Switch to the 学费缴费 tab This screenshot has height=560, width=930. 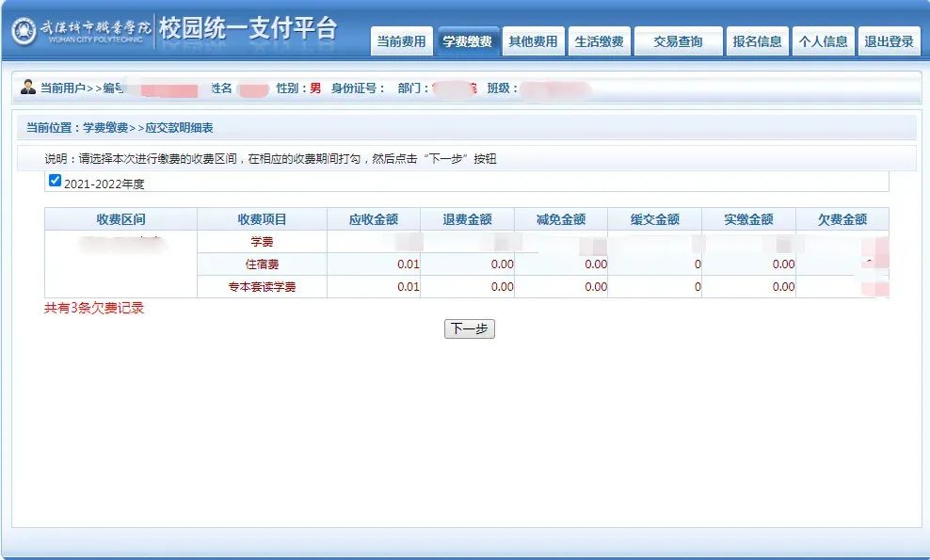[x=467, y=41]
